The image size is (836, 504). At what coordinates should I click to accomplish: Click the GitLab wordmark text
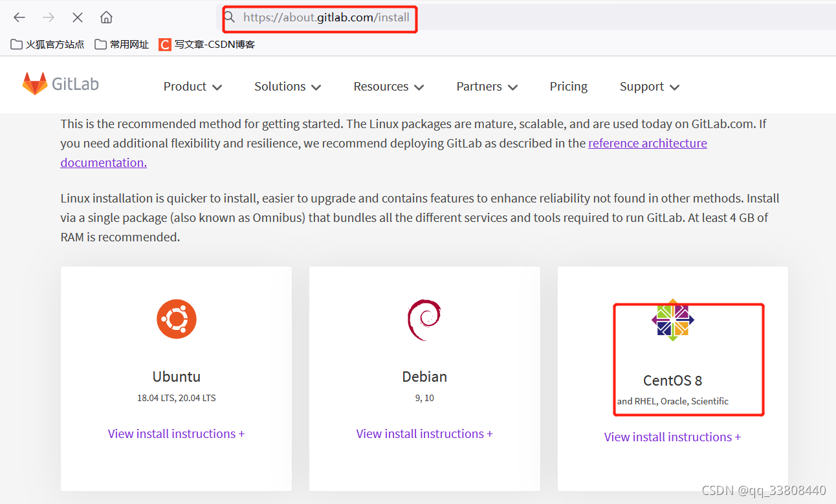coord(75,84)
